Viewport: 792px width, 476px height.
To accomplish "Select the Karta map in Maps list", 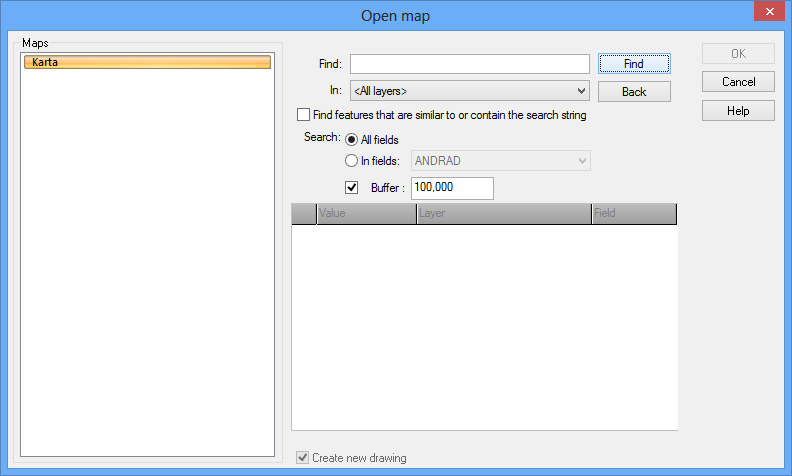I will tap(147, 62).
